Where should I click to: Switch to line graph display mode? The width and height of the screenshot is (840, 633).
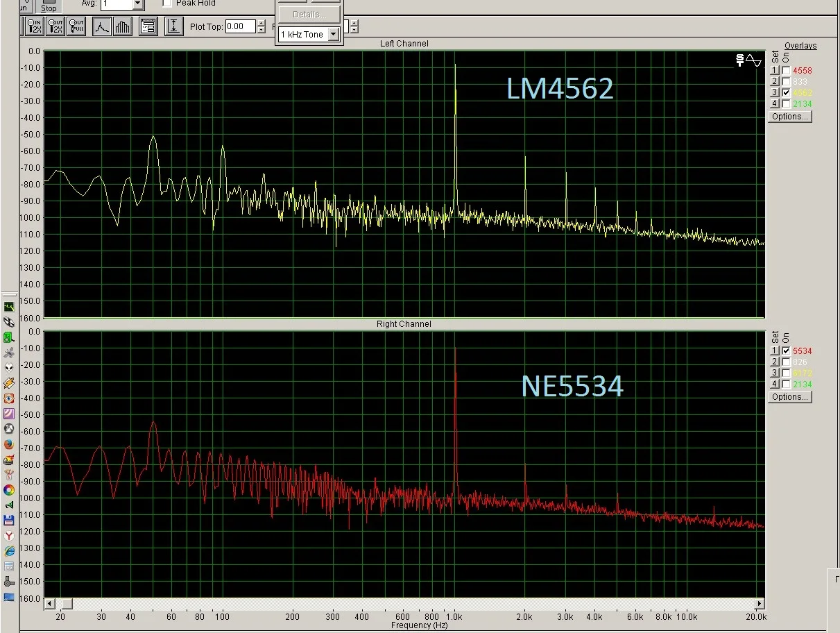(x=102, y=26)
